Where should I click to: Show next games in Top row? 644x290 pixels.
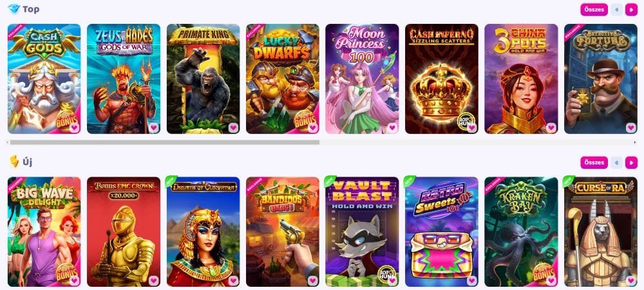[x=631, y=10]
